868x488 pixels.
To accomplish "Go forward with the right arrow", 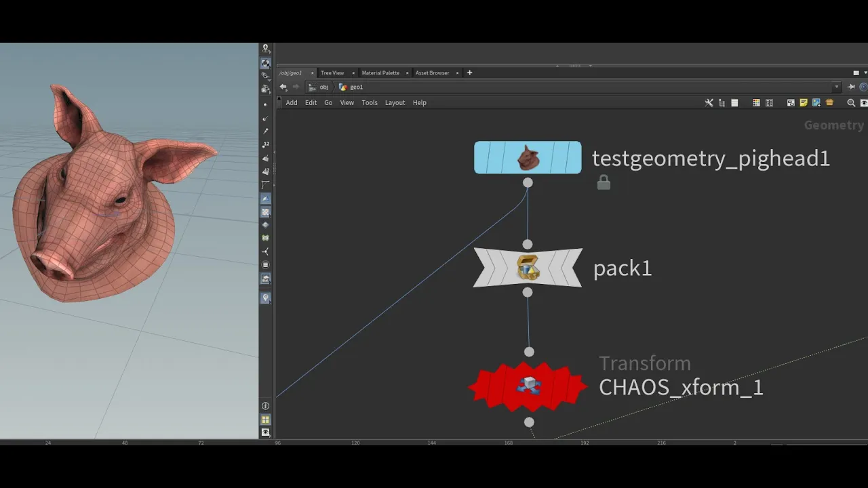I will tap(296, 87).
